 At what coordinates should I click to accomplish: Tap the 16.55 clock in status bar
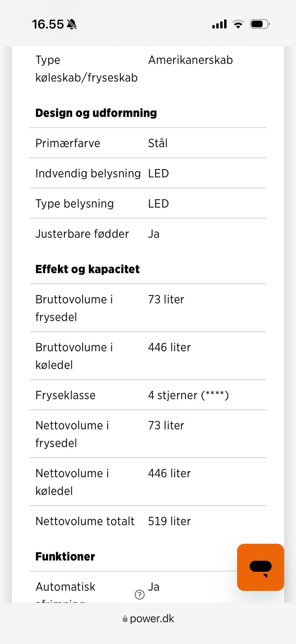tap(48, 24)
